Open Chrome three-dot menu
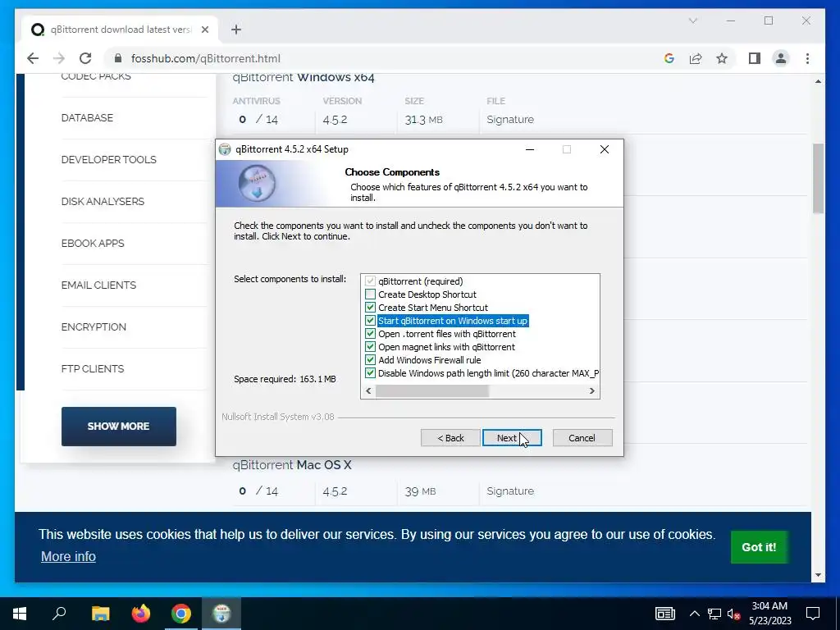840x630 pixels. (x=807, y=58)
